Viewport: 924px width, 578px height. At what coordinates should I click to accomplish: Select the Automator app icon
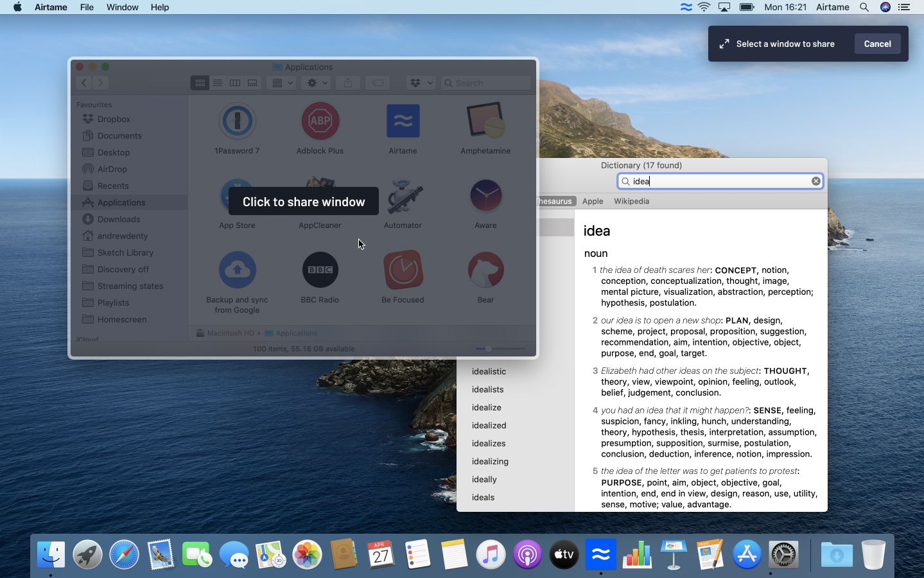coord(403,195)
